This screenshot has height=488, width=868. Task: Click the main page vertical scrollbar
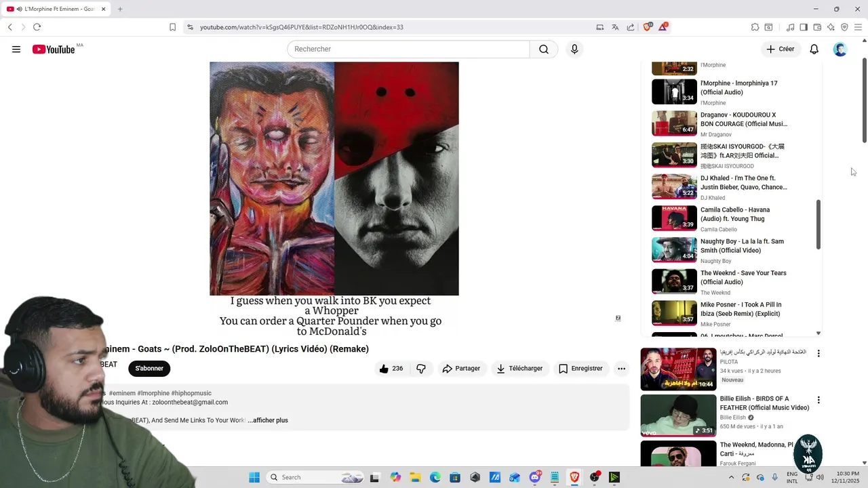coord(864,100)
